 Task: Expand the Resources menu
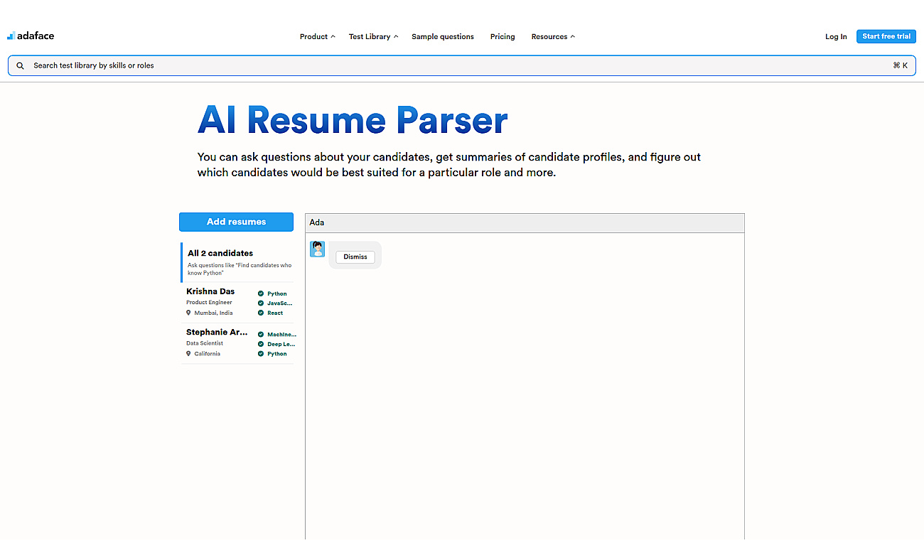pos(553,36)
